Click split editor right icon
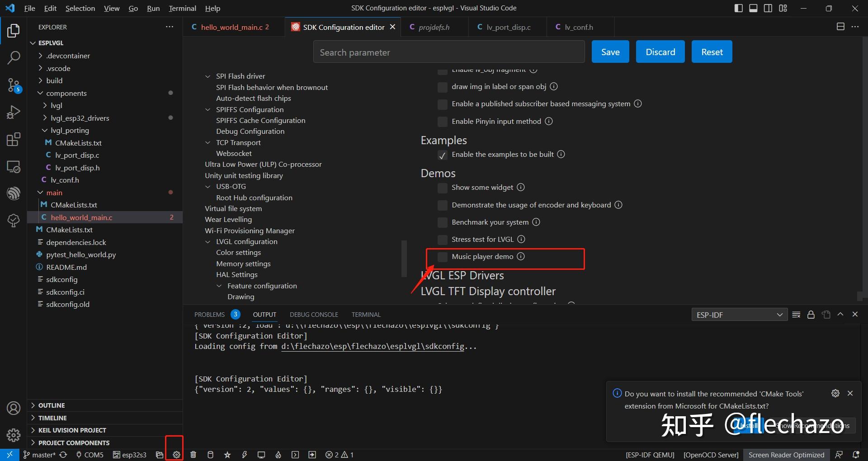The width and height of the screenshot is (868, 461). pyautogui.click(x=840, y=27)
